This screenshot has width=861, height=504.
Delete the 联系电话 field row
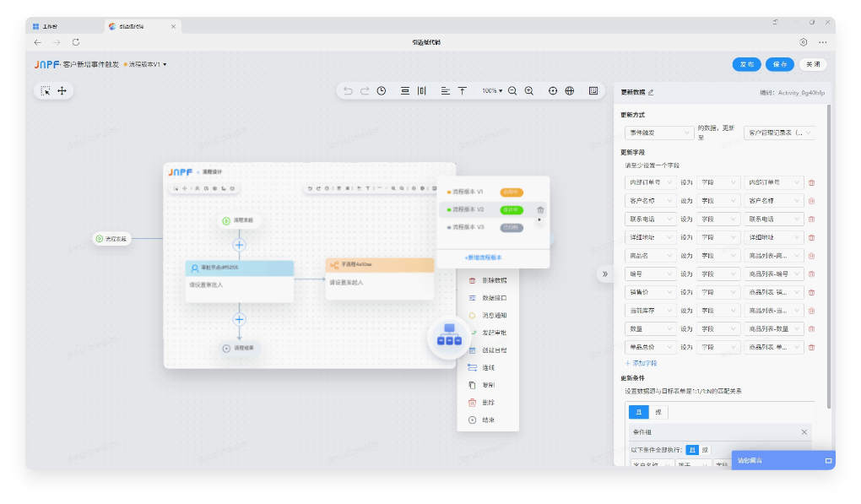(x=811, y=219)
